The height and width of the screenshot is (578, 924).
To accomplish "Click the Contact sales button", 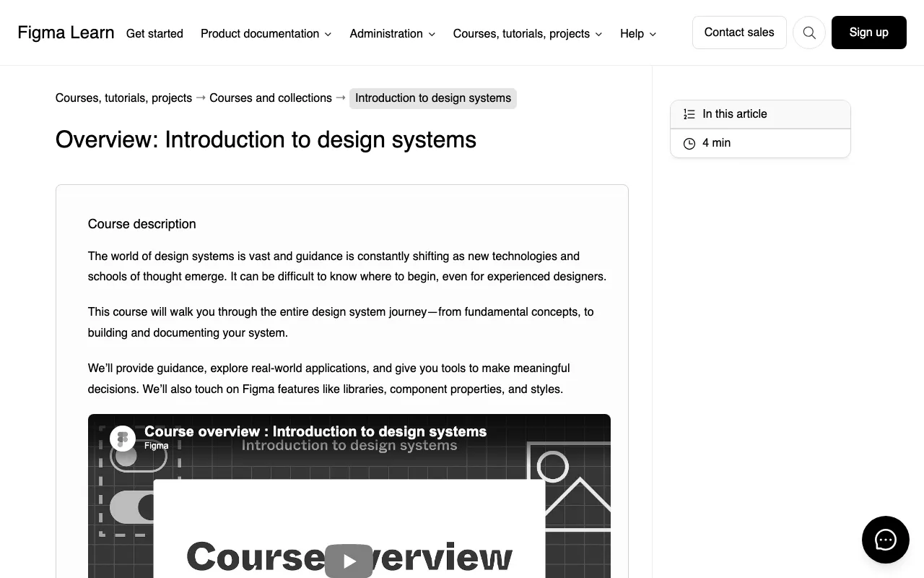I will pos(739,33).
